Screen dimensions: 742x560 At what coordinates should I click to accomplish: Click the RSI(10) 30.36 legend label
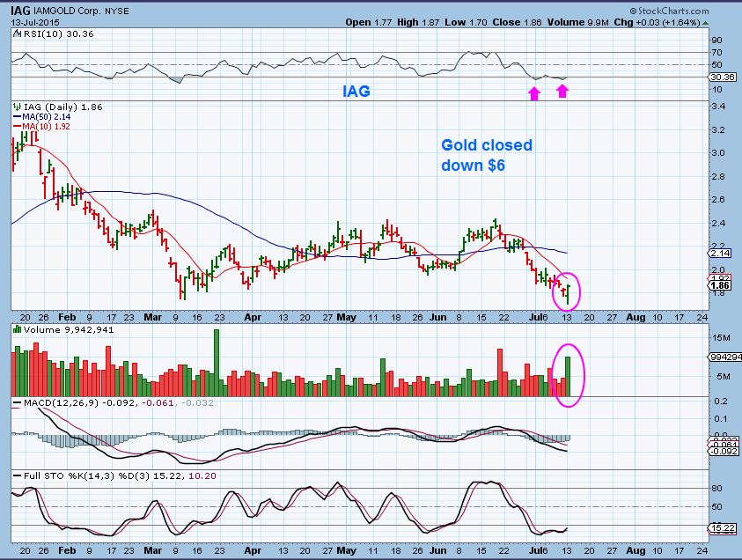pyautogui.click(x=58, y=34)
